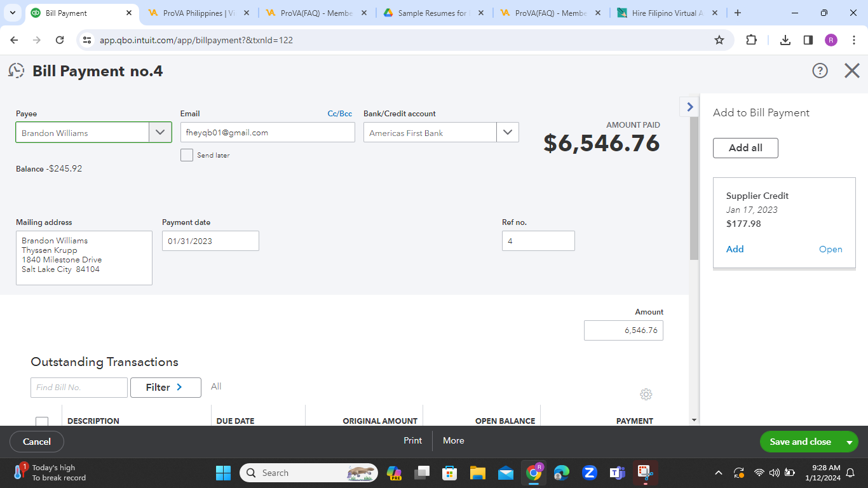The image size is (868, 488).
Task: Click the browser address bar URL
Action: (196, 40)
